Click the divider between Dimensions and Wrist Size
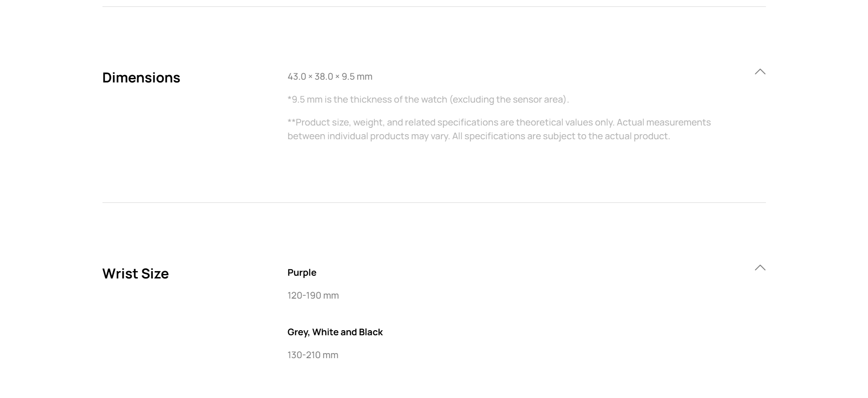 pos(434,202)
